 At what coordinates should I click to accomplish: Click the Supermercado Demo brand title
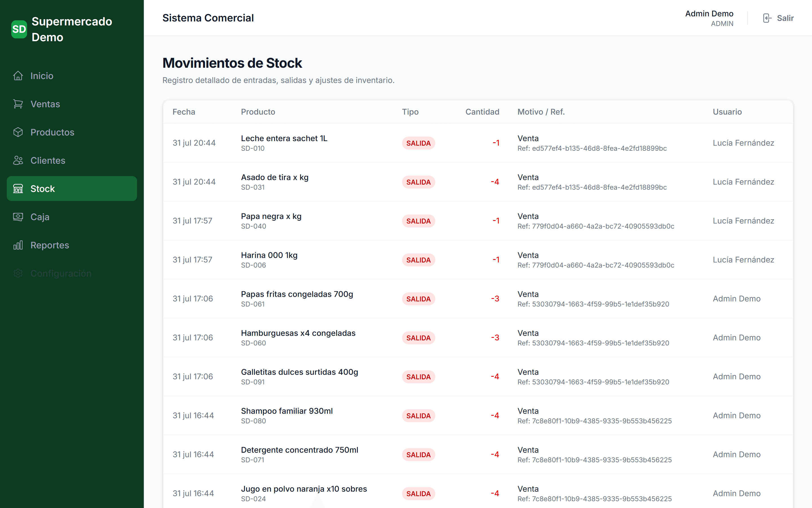point(72,29)
